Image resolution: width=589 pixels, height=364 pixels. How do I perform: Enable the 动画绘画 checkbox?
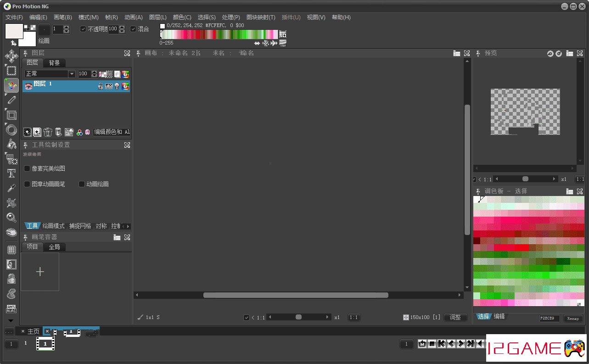coord(82,184)
